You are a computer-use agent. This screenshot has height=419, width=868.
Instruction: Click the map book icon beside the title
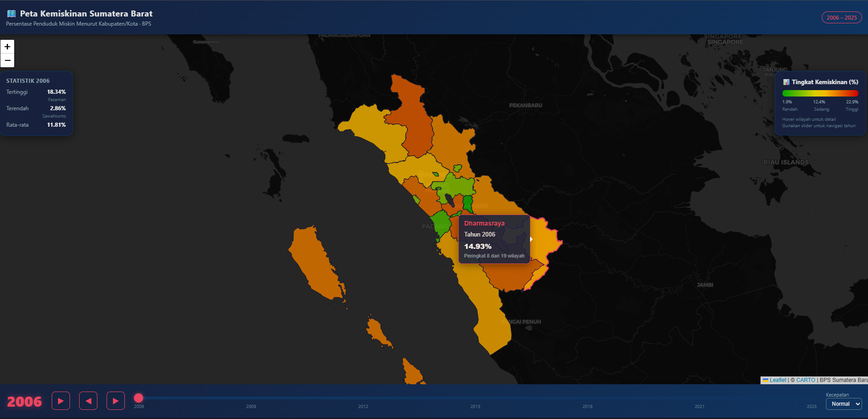pyautogui.click(x=11, y=14)
